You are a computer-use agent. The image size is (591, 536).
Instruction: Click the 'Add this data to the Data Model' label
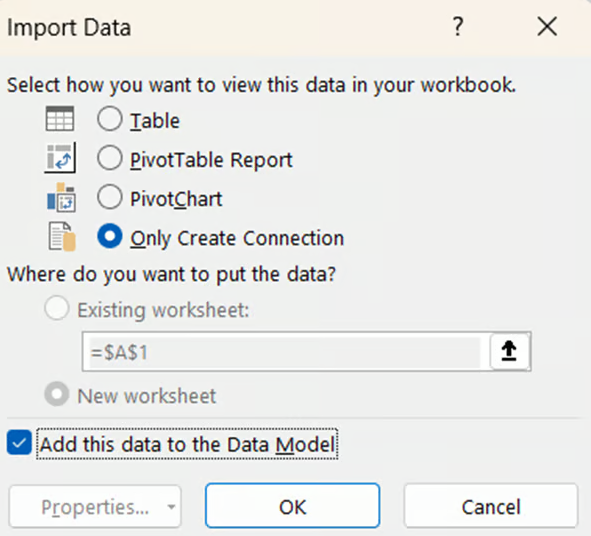[x=187, y=444]
